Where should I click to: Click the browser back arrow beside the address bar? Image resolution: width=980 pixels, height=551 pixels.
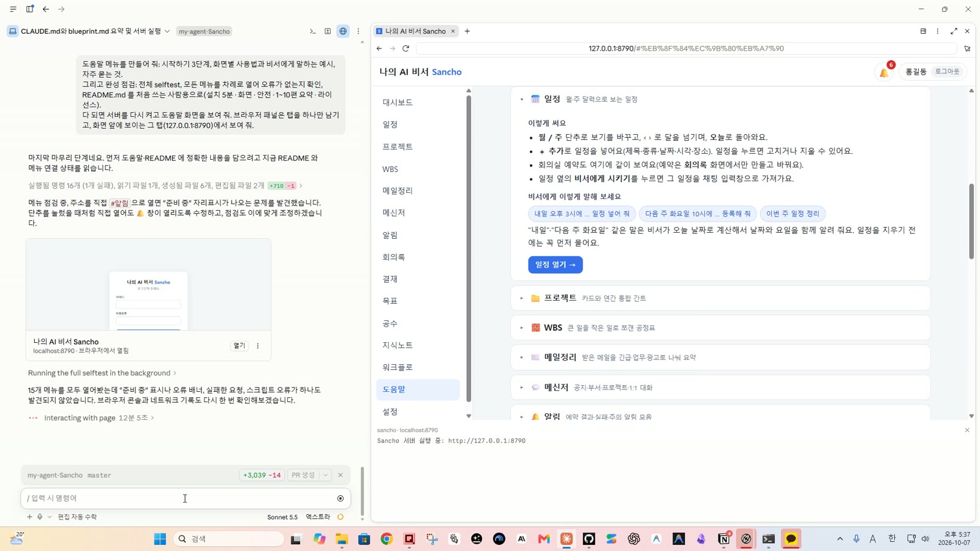pos(379,48)
